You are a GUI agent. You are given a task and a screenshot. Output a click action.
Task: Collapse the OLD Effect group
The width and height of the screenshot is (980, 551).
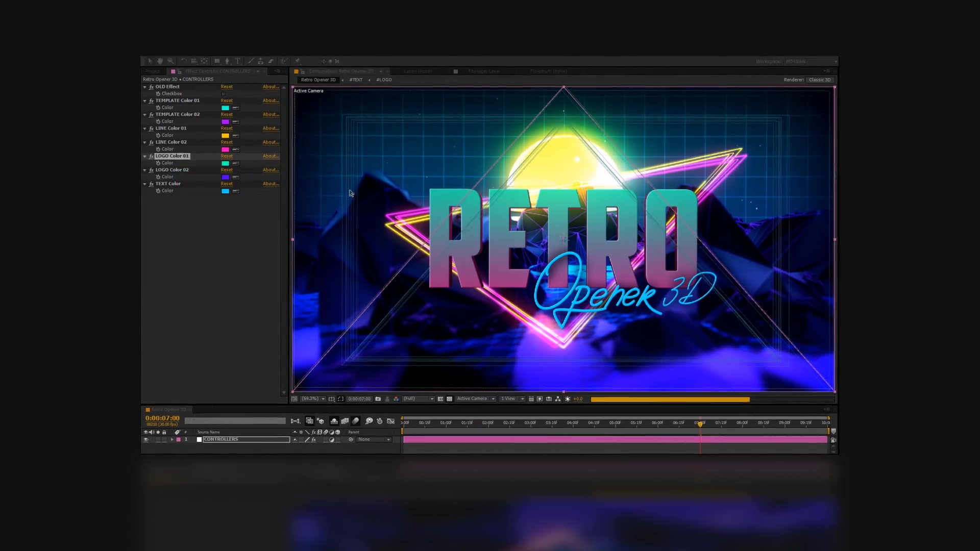pyautogui.click(x=145, y=87)
